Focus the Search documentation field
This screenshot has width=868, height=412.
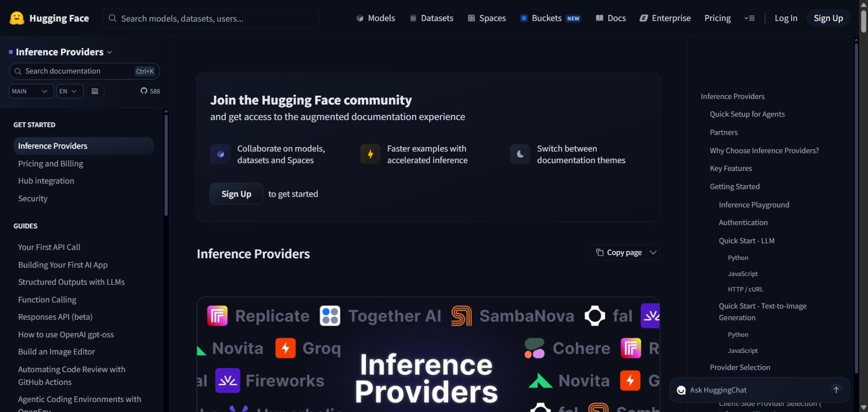pos(84,71)
